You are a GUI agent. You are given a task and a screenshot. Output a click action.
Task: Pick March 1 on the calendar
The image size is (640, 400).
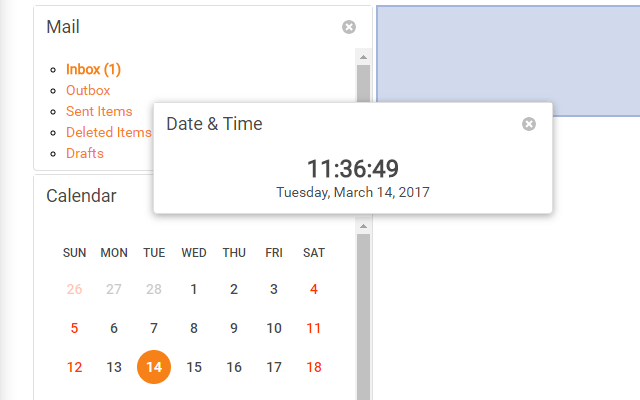click(x=194, y=289)
